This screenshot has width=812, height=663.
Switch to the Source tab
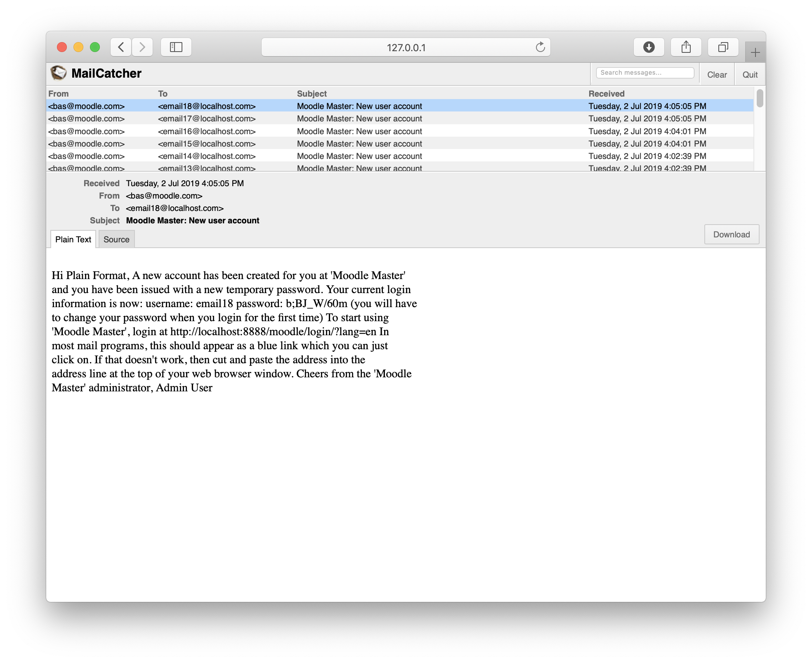click(x=116, y=239)
